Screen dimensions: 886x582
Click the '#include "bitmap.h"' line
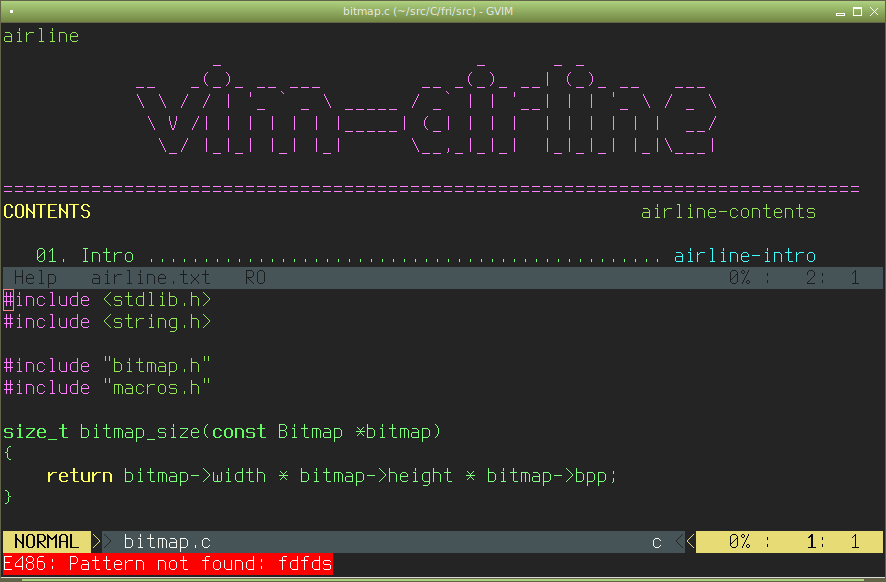click(x=107, y=366)
